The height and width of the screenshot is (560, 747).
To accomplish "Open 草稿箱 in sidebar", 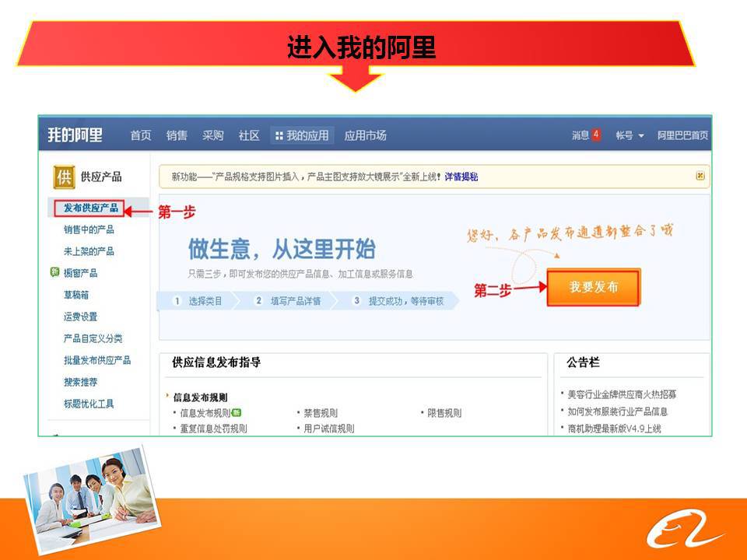I will click(75, 295).
